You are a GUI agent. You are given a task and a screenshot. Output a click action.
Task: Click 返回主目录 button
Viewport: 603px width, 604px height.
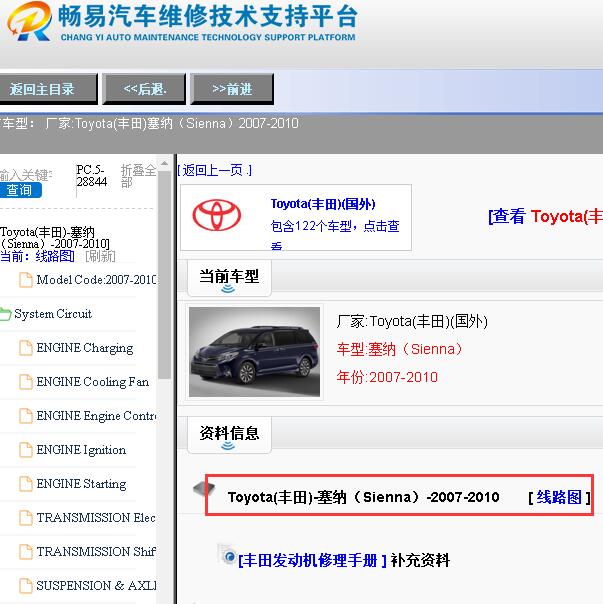tap(48, 89)
